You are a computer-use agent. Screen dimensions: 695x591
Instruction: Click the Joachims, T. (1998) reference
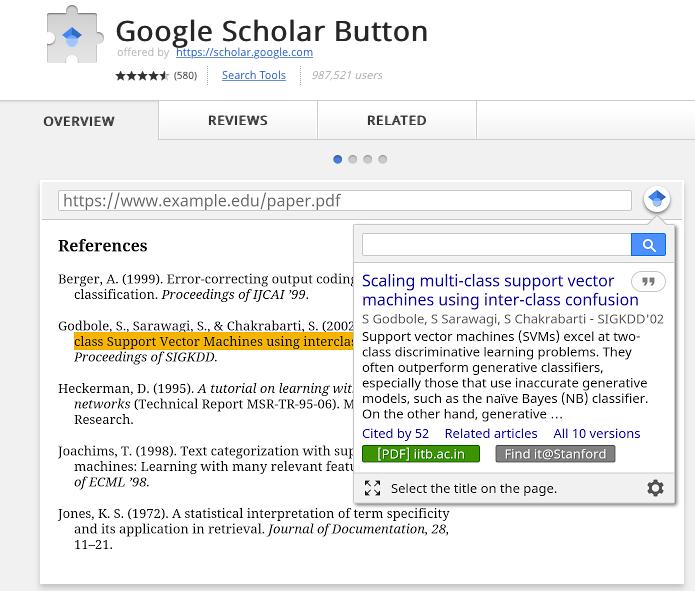click(206, 466)
